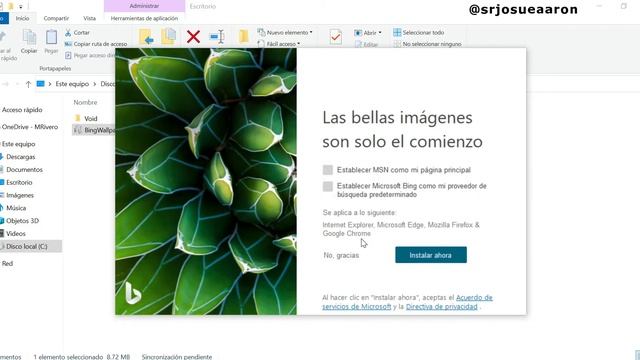This screenshot has width=640, height=360.
Task: Click the computer icon in address bar
Action: tap(40, 84)
